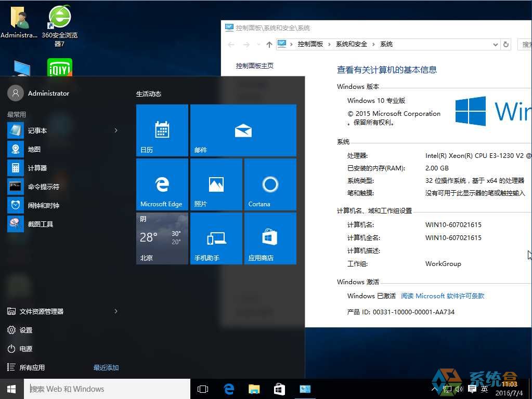Open the 邮件 (Mail) tile
Image resolution: width=532 pixels, height=399 pixels.
tap(243, 130)
